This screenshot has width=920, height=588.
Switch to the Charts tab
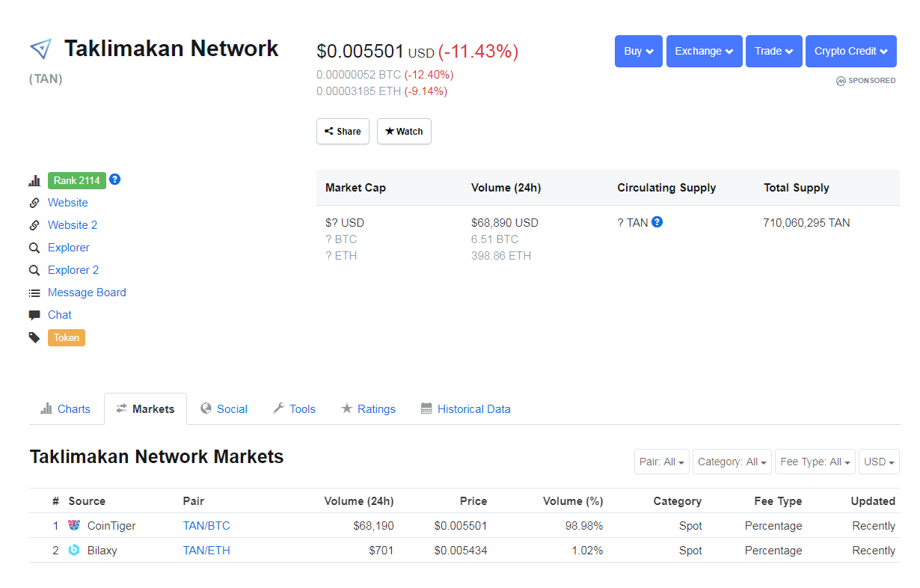65,408
